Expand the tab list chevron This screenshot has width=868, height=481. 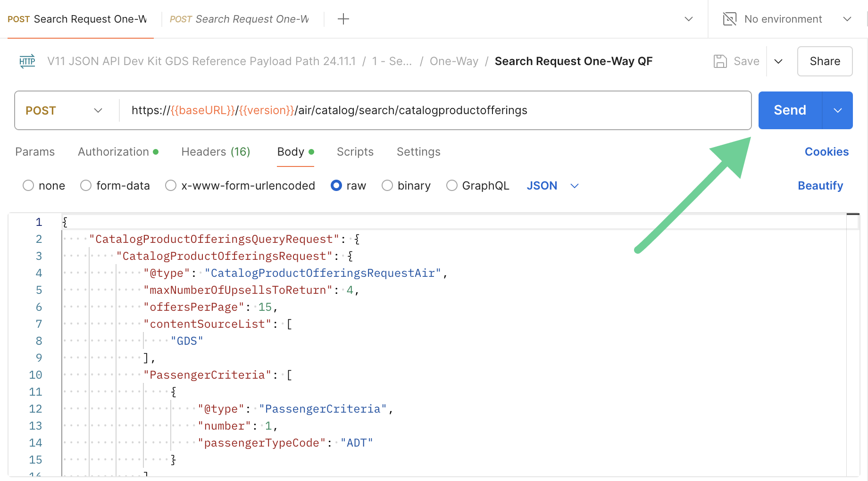coord(689,19)
